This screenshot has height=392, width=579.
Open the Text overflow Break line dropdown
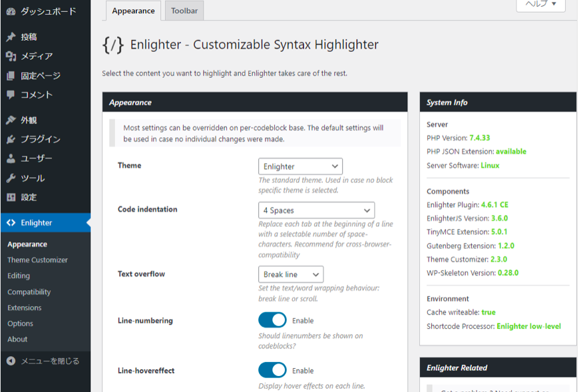(291, 274)
